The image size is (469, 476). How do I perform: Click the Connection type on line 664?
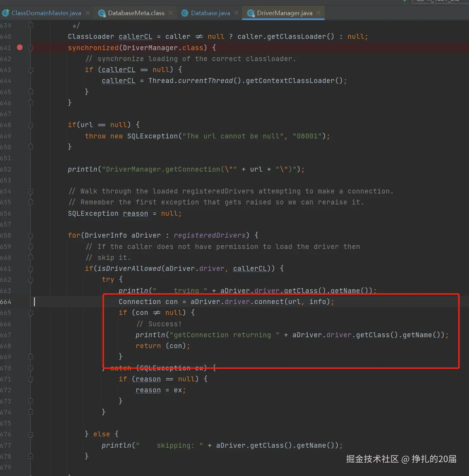(x=139, y=302)
